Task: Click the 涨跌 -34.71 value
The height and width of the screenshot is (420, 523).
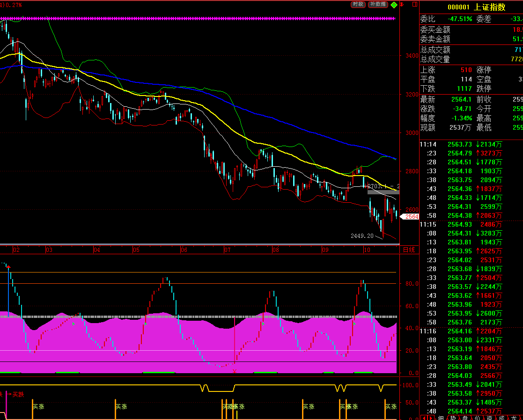Action: [462, 109]
